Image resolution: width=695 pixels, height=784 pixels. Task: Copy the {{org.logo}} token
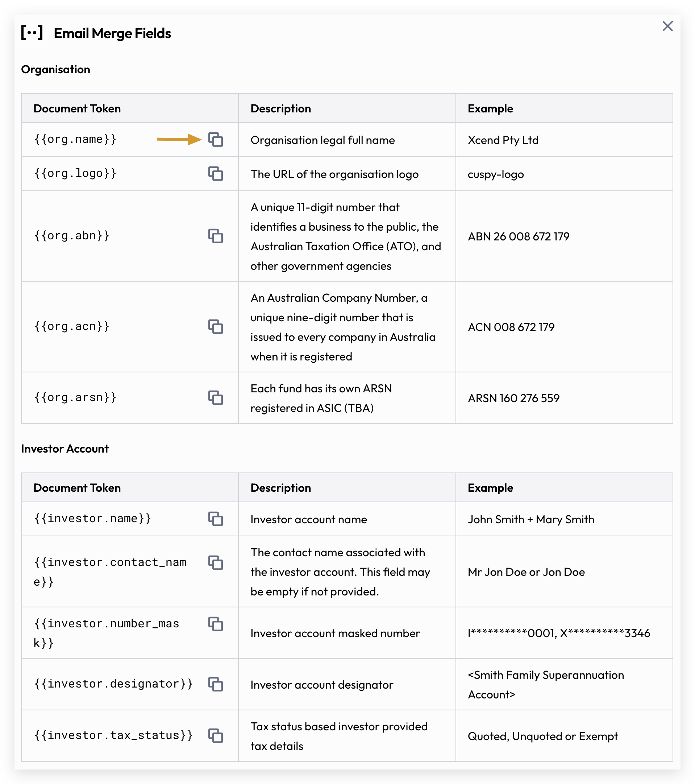pyautogui.click(x=216, y=173)
